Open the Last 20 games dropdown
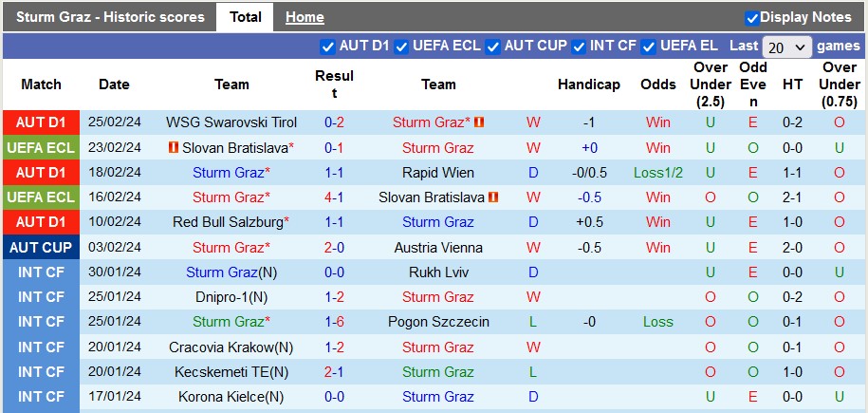The width and height of the screenshot is (868, 413). 786,47
